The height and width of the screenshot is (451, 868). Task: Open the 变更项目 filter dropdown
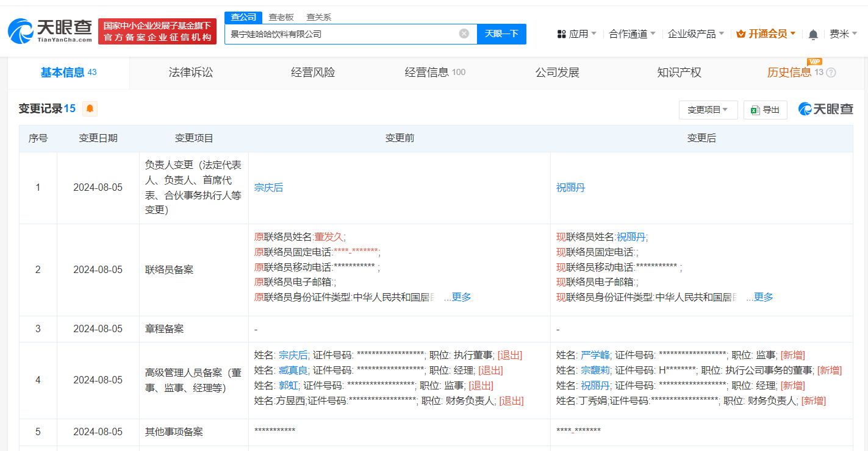[x=708, y=109]
